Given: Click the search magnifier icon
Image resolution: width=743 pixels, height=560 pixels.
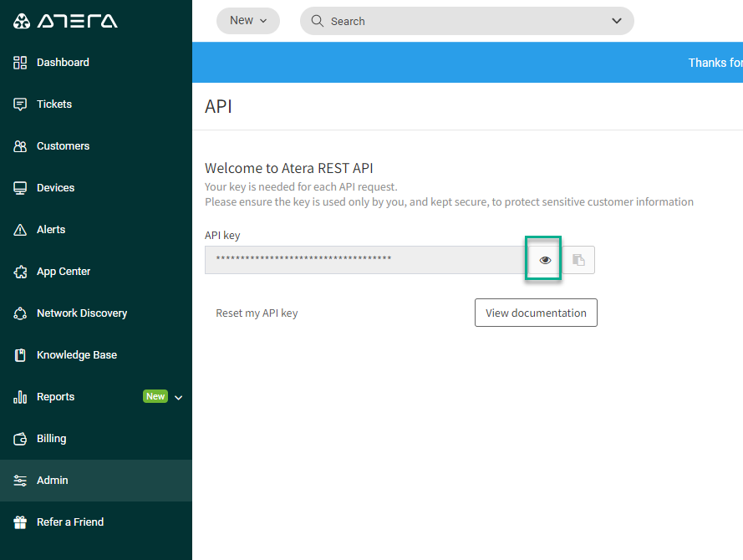Looking at the screenshot, I should point(317,21).
